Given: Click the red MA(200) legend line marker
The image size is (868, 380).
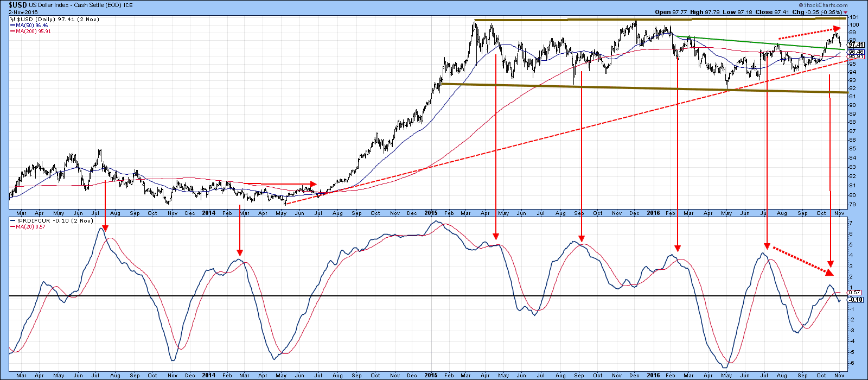Looking at the screenshot, I should click(x=12, y=31).
